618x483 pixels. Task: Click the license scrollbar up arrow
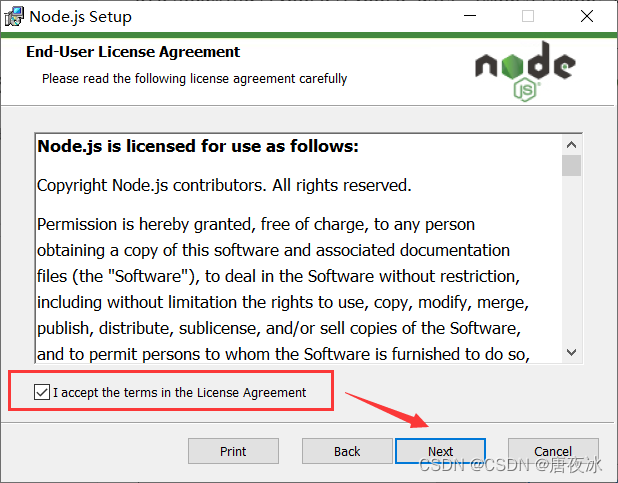coord(571,145)
